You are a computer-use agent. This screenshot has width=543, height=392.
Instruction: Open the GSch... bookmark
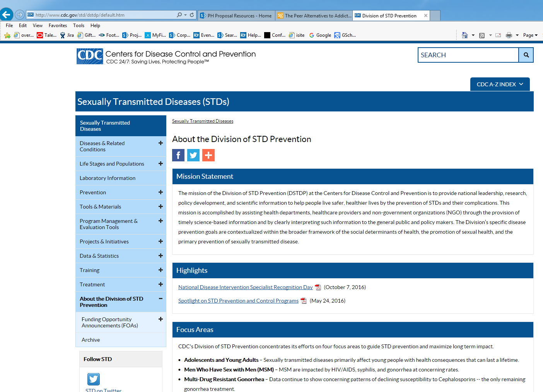click(x=345, y=35)
